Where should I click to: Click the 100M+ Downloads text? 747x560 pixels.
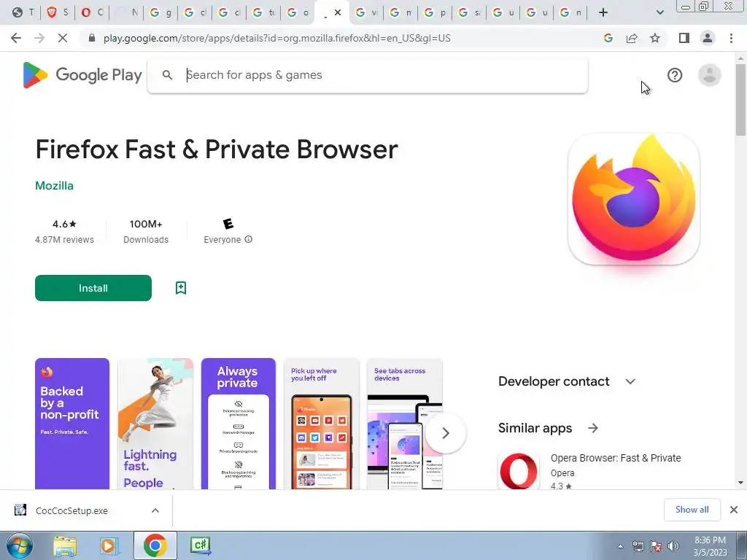tap(146, 231)
